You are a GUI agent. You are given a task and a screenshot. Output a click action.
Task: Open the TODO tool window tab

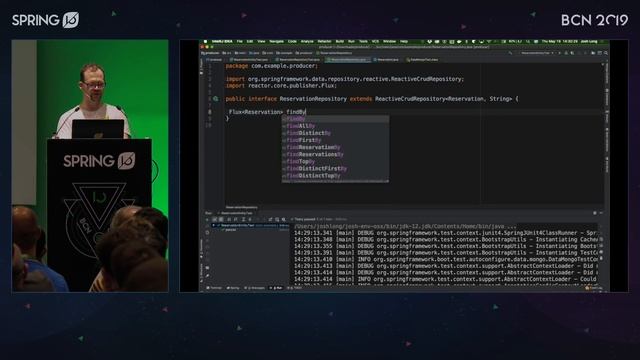(x=295, y=288)
